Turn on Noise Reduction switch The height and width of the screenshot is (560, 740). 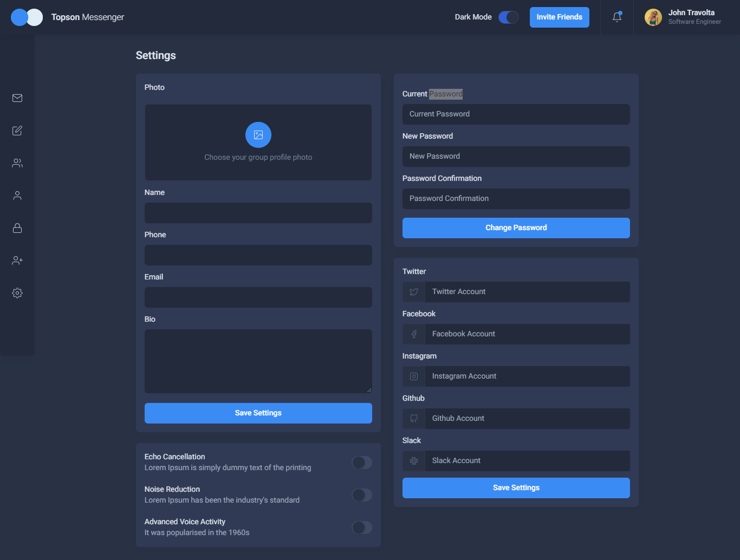coord(361,495)
